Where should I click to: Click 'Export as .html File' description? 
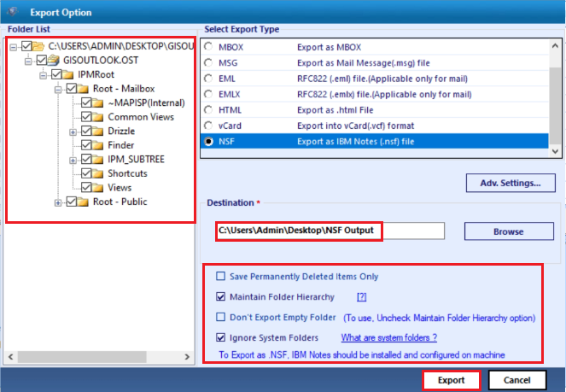coord(335,110)
